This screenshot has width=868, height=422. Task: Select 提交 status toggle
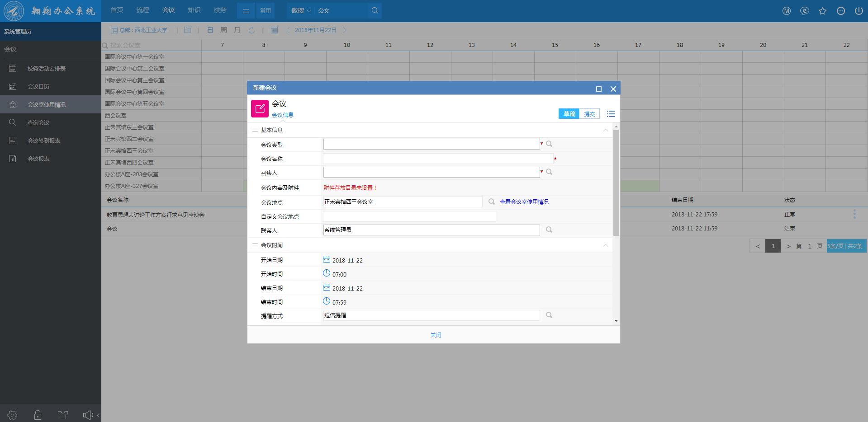589,114
